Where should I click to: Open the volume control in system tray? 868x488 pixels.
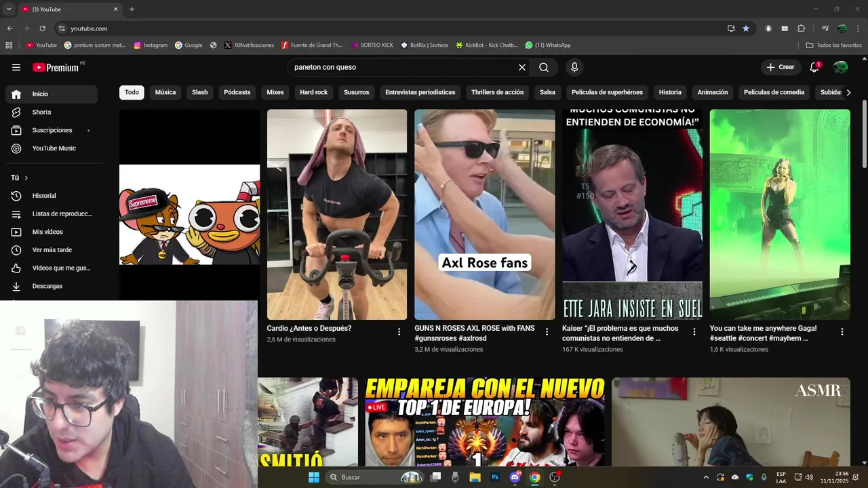pos(809,477)
